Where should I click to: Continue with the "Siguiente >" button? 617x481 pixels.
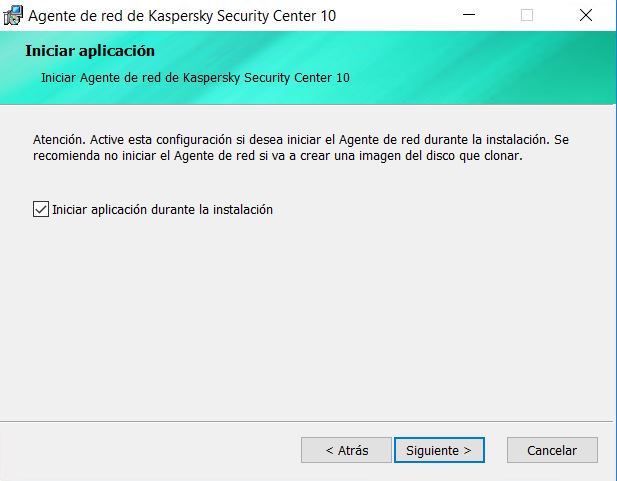click(439, 450)
